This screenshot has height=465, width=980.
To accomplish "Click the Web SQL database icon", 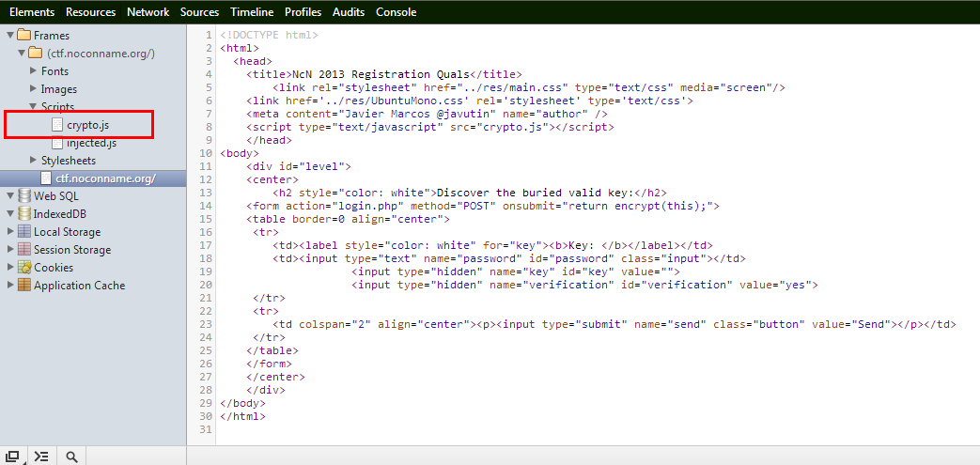I will [x=24, y=196].
